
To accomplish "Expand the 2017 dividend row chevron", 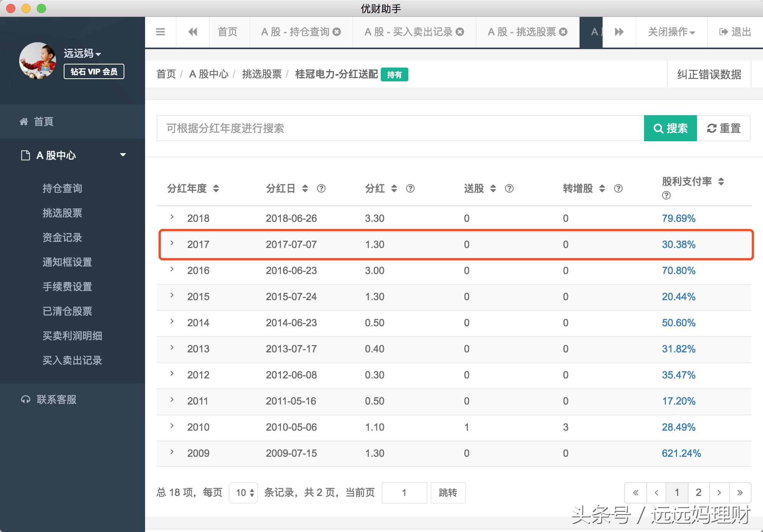I will (172, 244).
